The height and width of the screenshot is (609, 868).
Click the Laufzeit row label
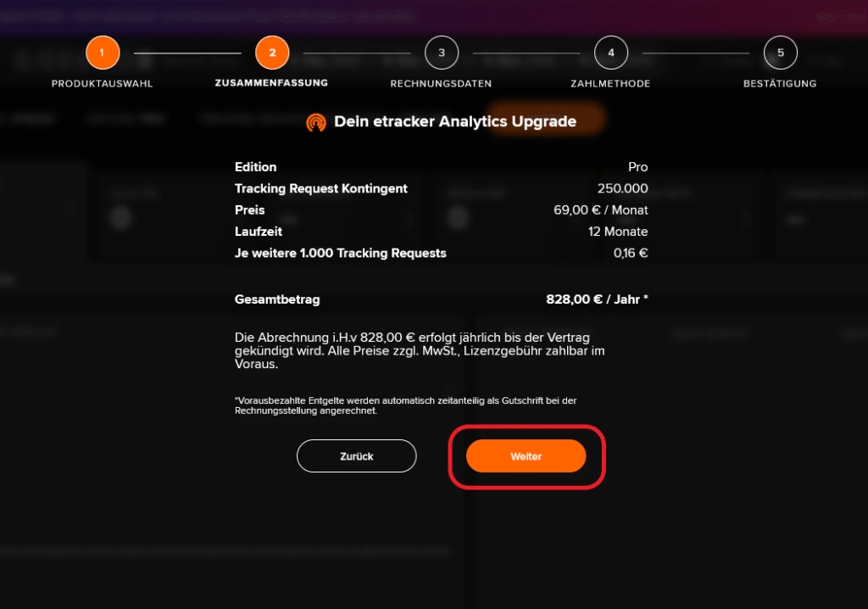259,232
